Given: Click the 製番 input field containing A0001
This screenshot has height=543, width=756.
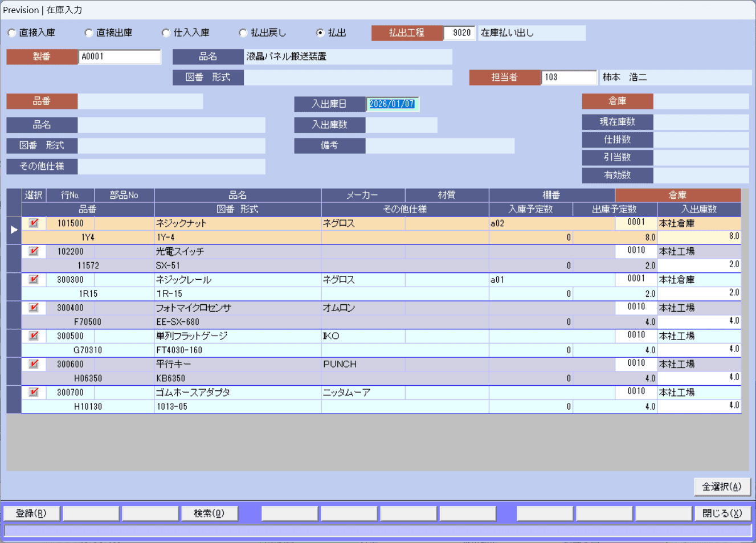Looking at the screenshot, I should pyautogui.click(x=120, y=56).
